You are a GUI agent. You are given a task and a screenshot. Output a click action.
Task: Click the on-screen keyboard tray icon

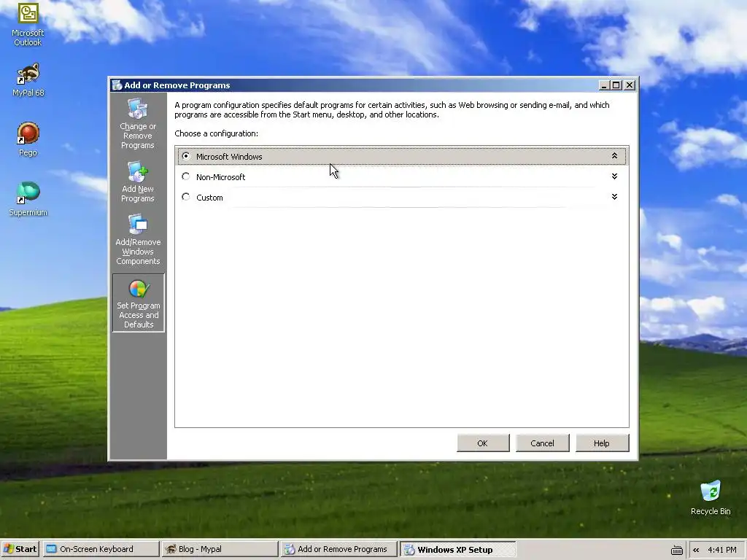point(676,550)
